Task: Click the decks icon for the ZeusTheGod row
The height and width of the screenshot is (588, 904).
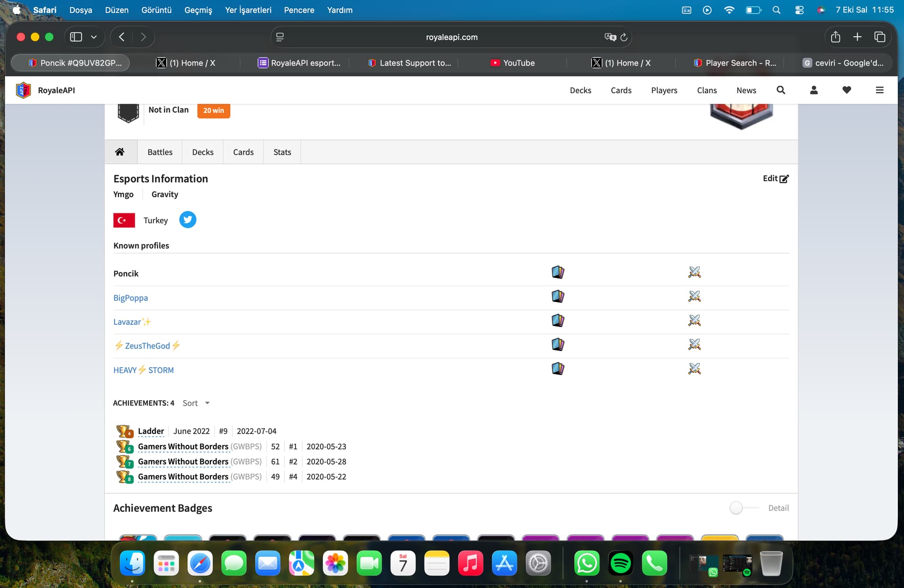Action: (x=558, y=345)
